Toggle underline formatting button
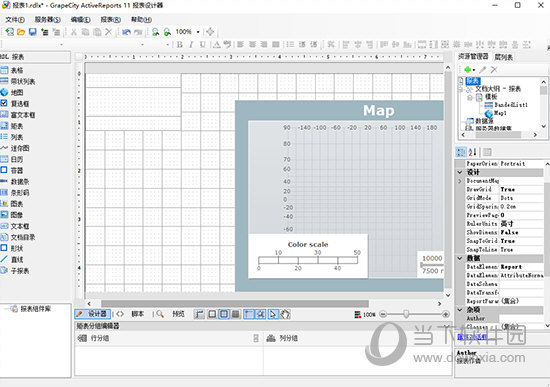Image resolution: width=550 pixels, height=387 pixels. point(202,45)
